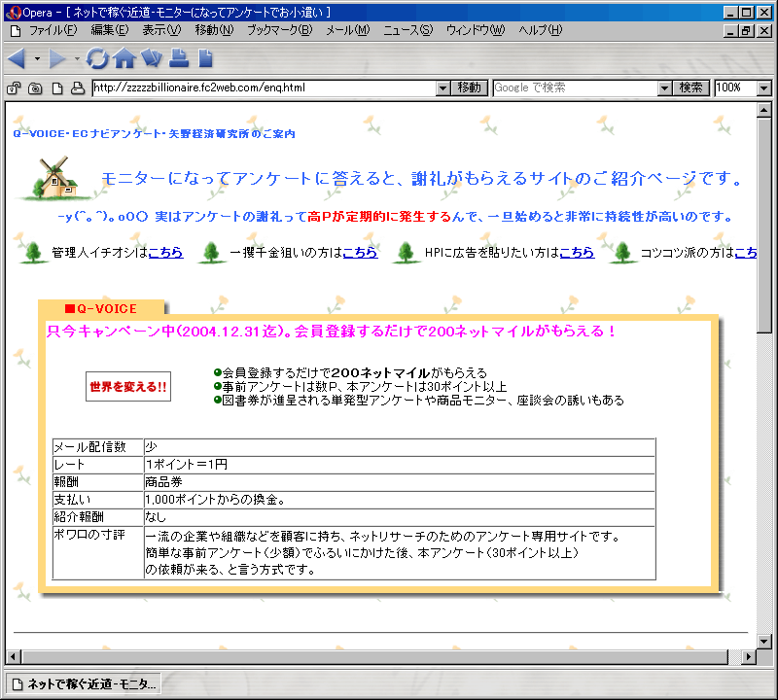Screen dimensions: 778x700
Task: Go back with the blue Back arrow
Action: 17,58
